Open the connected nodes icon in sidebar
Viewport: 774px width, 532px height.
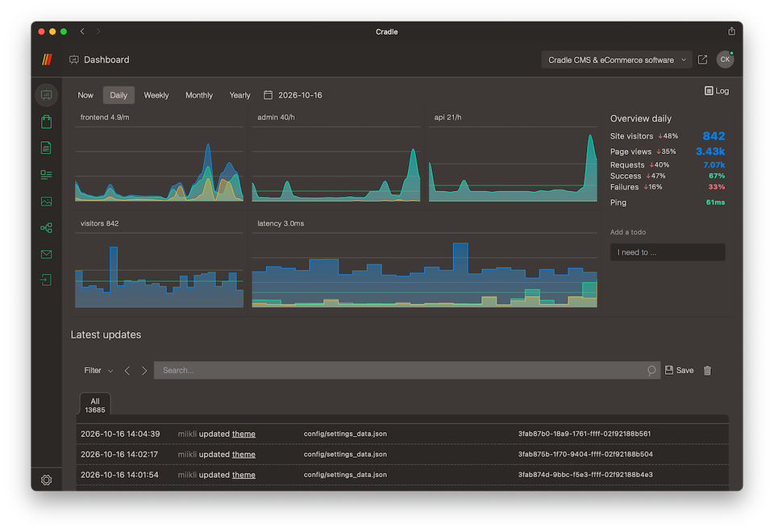coord(47,227)
